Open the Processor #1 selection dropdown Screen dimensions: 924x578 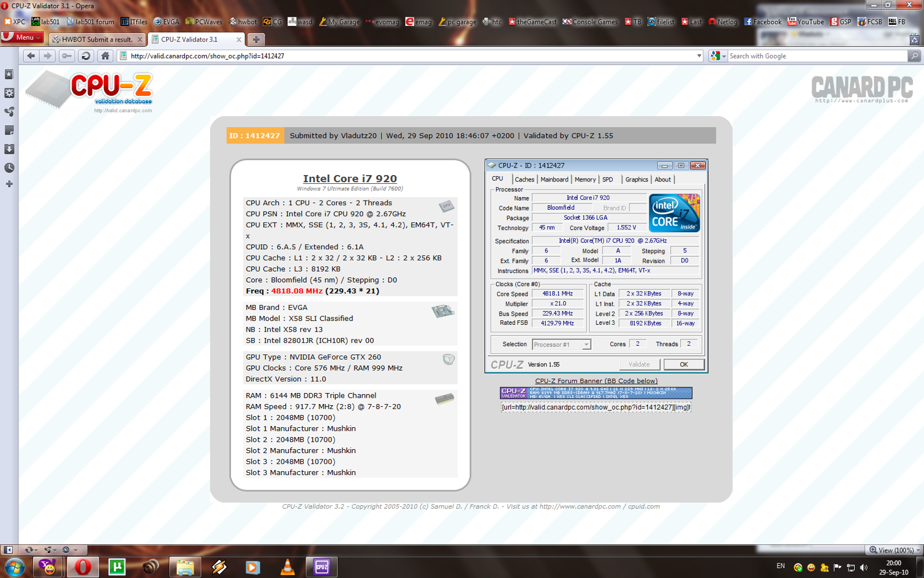tap(561, 344)
